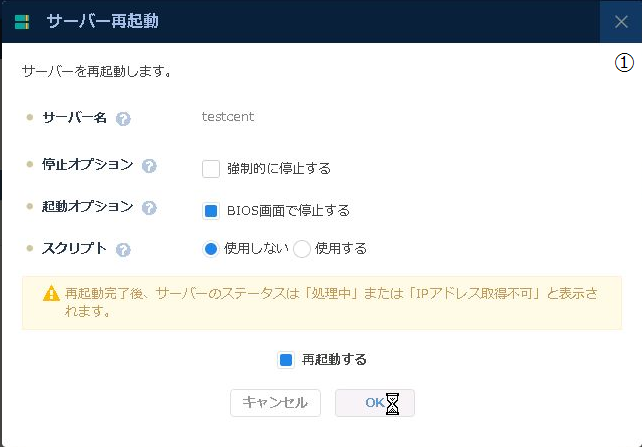Toggle the 再起動する confirmation checkbox
Viewport: 642px width, 447px height.
286,359
